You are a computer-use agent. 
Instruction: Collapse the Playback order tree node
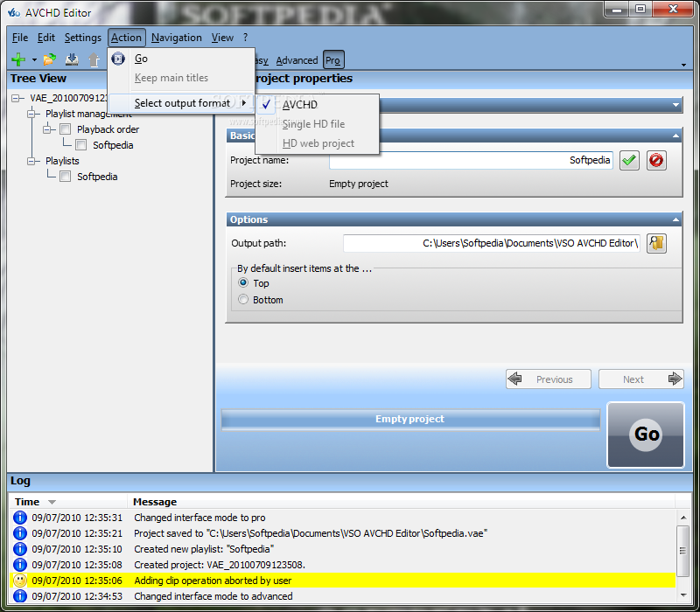click(47, 129)
